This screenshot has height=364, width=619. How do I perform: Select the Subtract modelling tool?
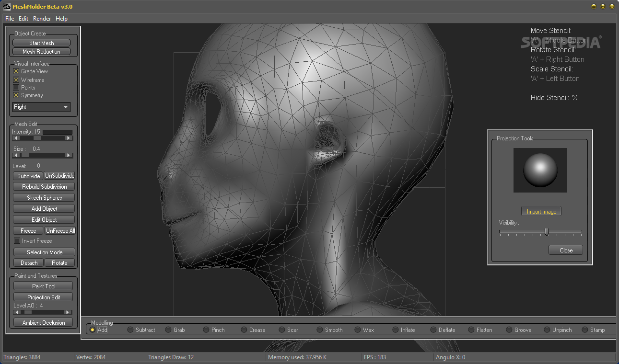130,330
